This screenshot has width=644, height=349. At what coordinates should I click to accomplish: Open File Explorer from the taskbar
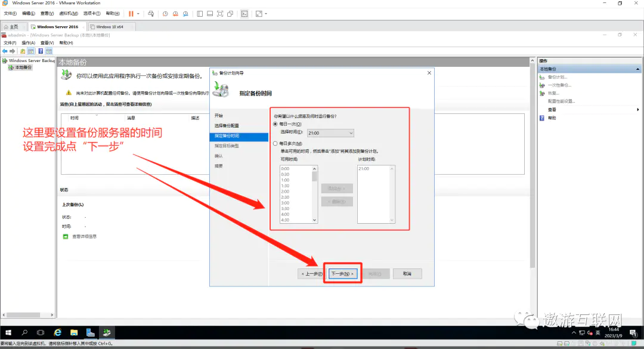point(75,332)
